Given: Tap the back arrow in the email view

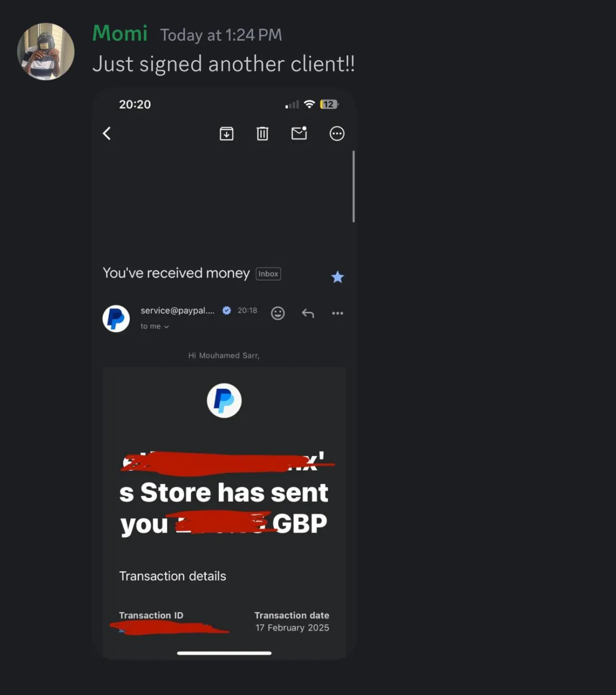Looking at the screenshot, I should click(107, 134).
